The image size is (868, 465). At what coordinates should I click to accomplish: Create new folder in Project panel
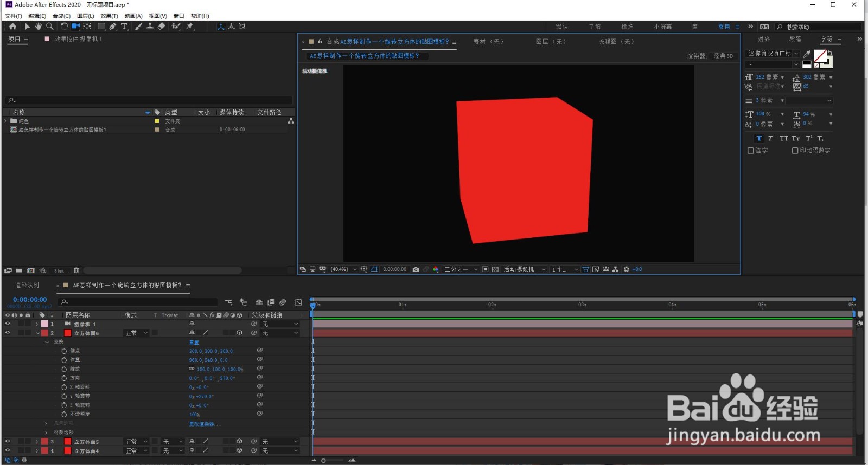(19, 270)
